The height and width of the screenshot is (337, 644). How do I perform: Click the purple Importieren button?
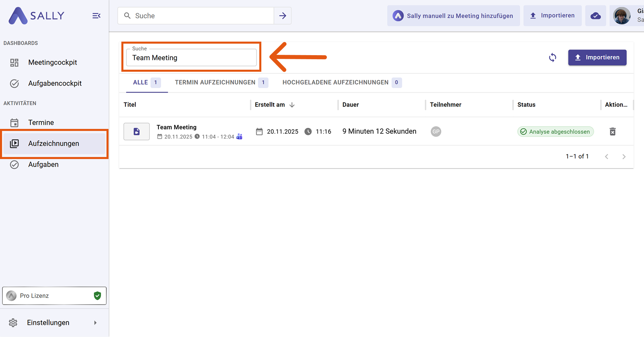(597, 58)
